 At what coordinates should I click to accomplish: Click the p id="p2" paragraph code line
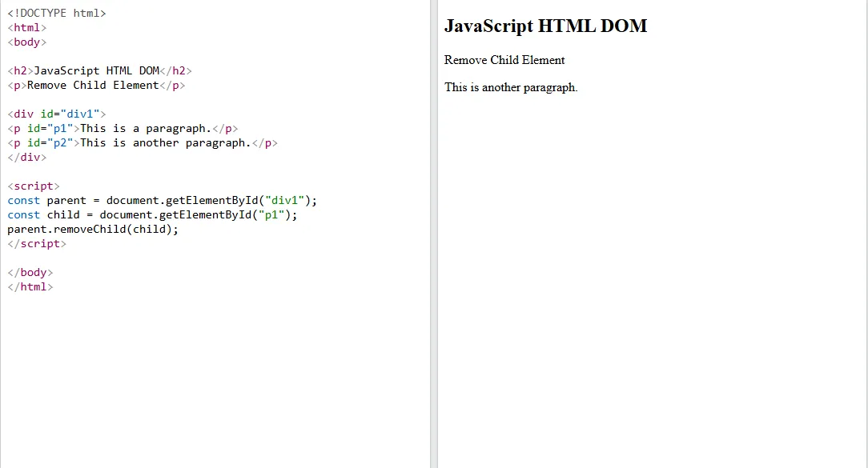pos(143,143)
